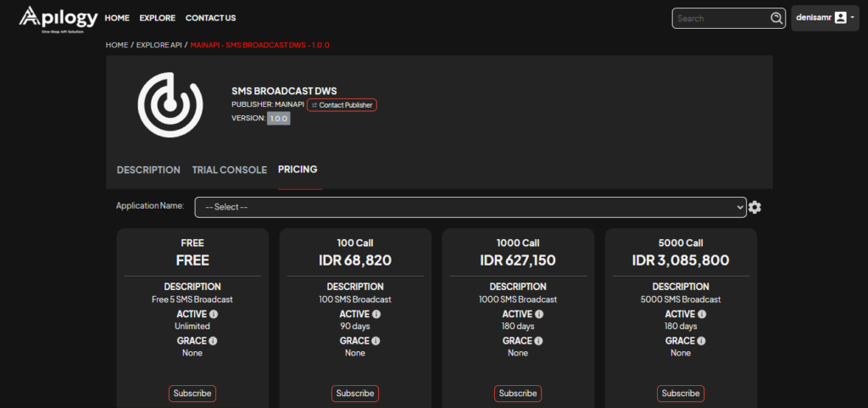Click the SMS BROADCAST DWS title
868x408 pixels.
pyautogui.click(x=284, y=92)
